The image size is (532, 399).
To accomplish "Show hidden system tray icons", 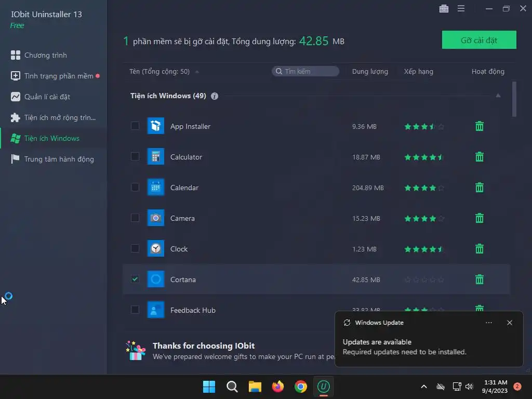I will tap(424, 387).
